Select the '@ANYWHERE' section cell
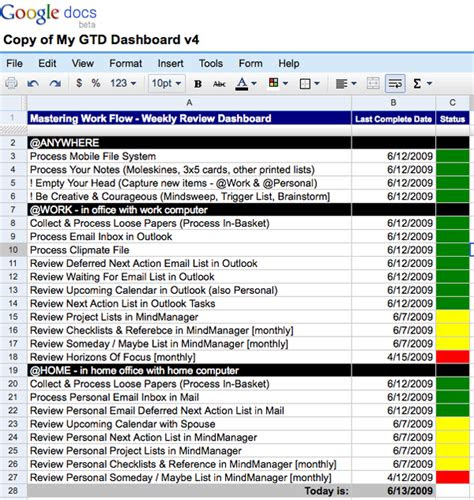474x500 pixels. coord(189,143)
